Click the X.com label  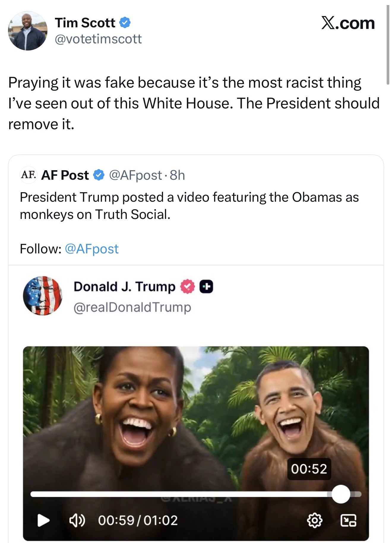(348, 23)
